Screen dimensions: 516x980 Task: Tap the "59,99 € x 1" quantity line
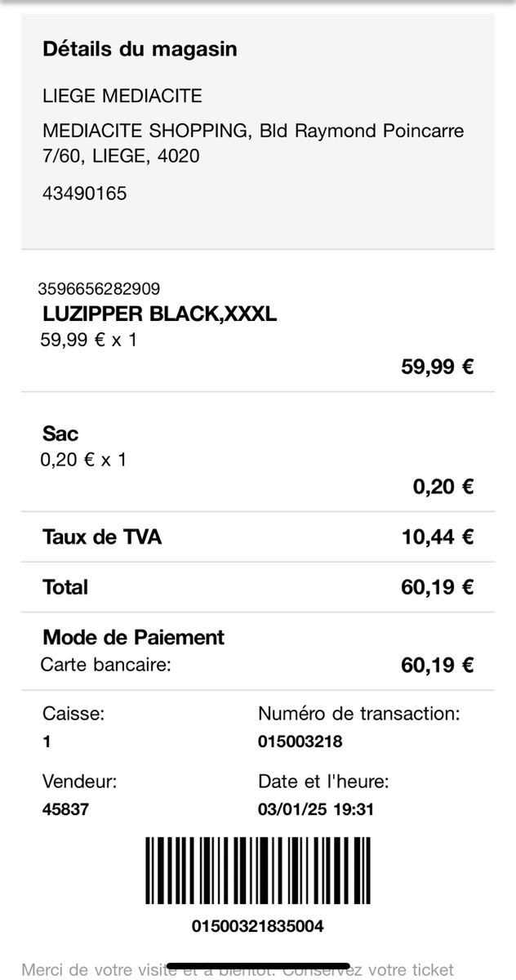89,340
